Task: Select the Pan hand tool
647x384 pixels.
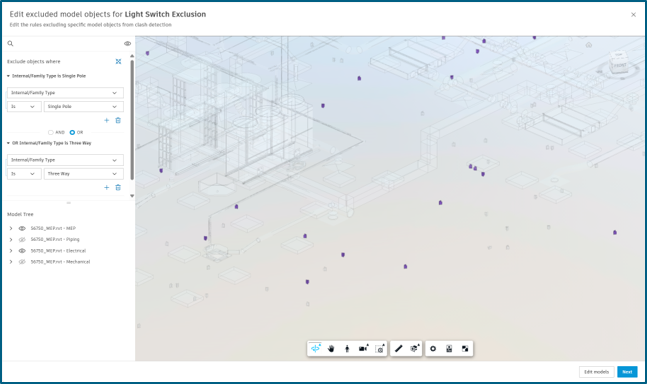Action: tap(331, 349)
